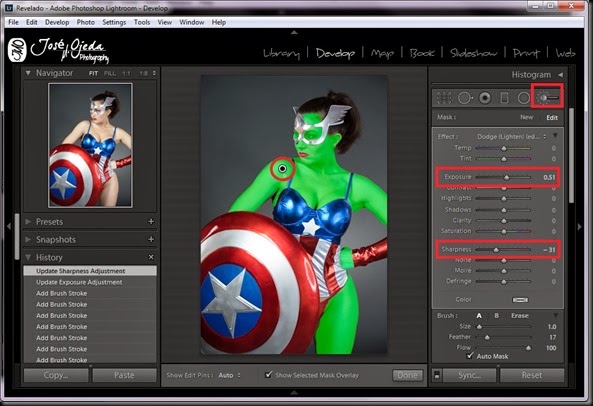Screen dimensions: 593x406
Task: Click the Navigator preview thumbnail
Action: coord(90,145)
